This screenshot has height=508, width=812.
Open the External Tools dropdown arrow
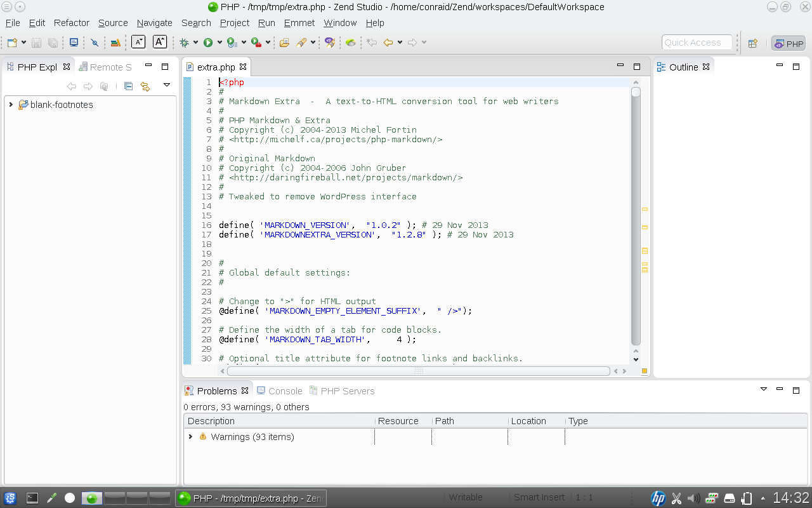point(268,43)
